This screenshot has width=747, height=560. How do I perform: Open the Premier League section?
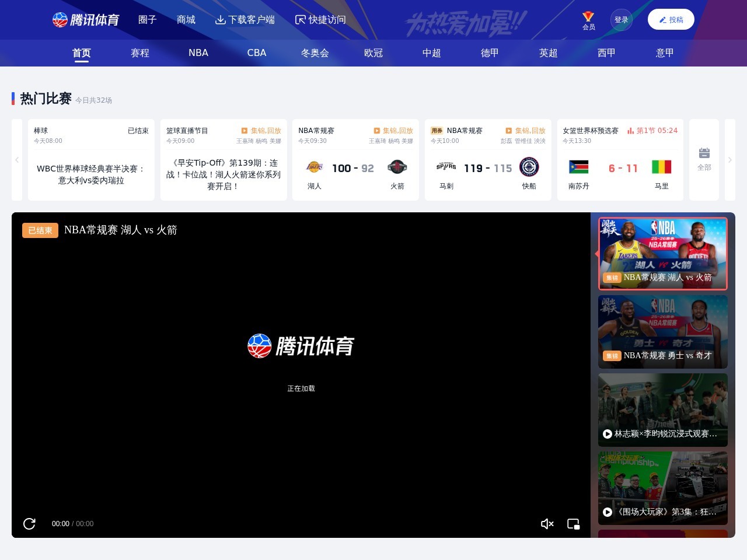click(548, 52)
